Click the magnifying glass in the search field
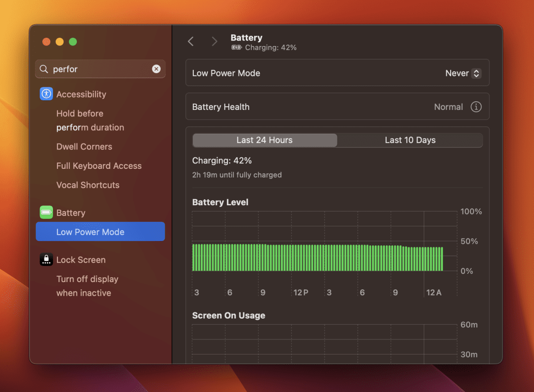 44,69
